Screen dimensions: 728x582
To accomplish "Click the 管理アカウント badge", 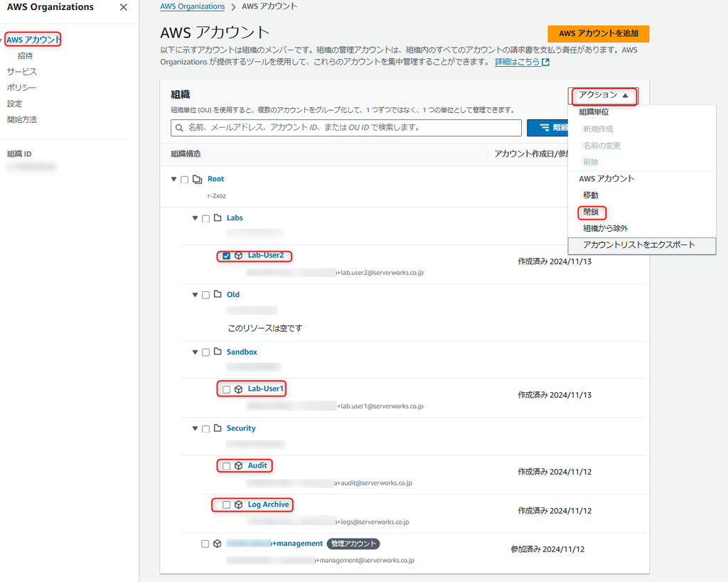I will pos(353,544).
